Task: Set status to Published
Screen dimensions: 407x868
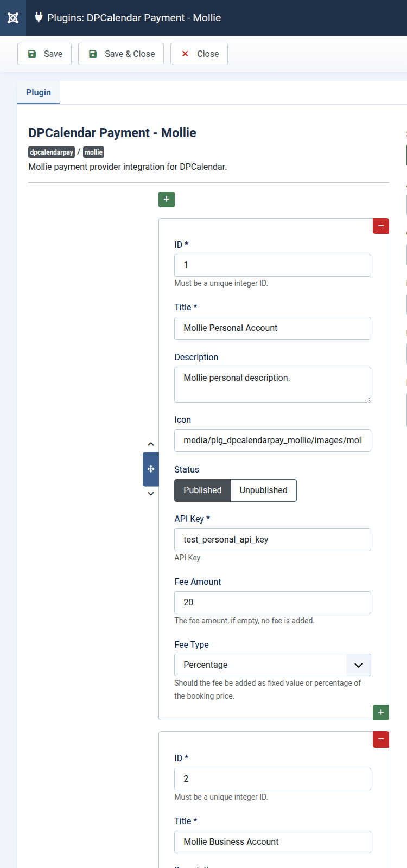Action: [x=202, y=490]
